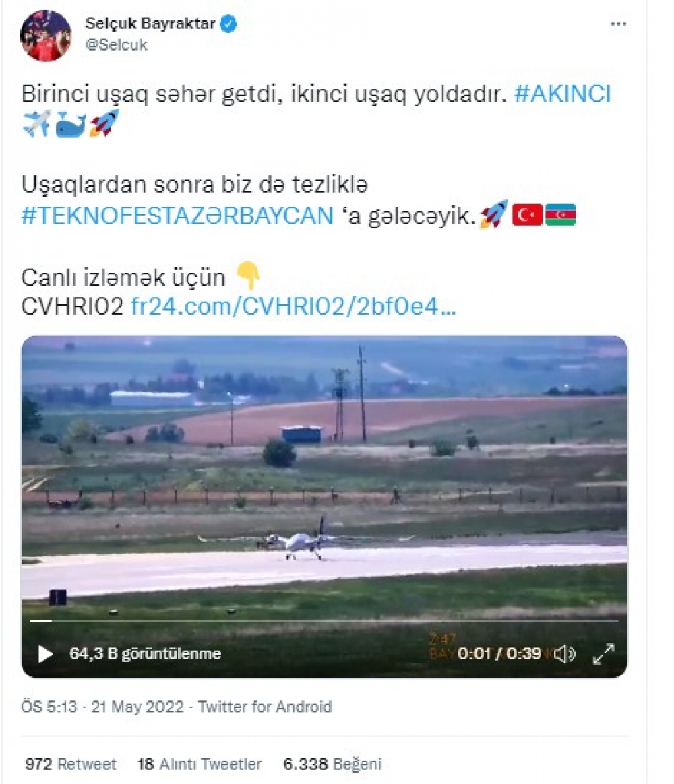Expand video to fullscreen
Image resolution: width=674 pixels, height=784 pixels.
click(x=603, y=653)
